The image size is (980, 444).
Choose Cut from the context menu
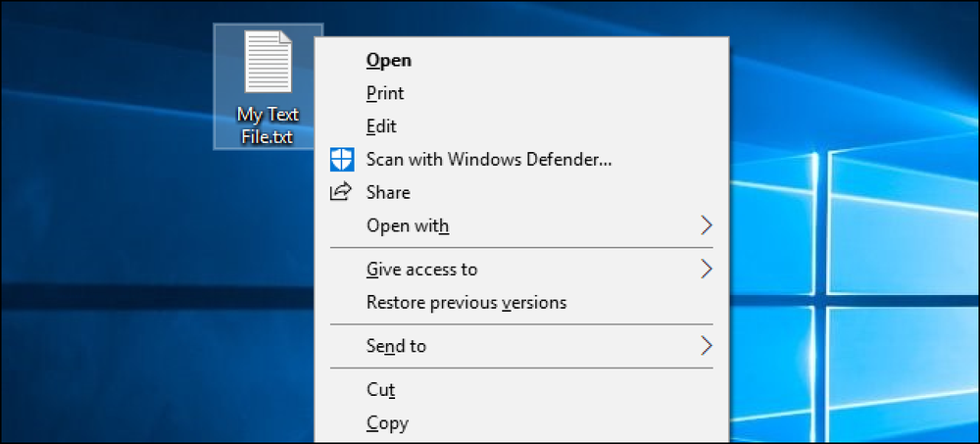(x=521, y=390)
